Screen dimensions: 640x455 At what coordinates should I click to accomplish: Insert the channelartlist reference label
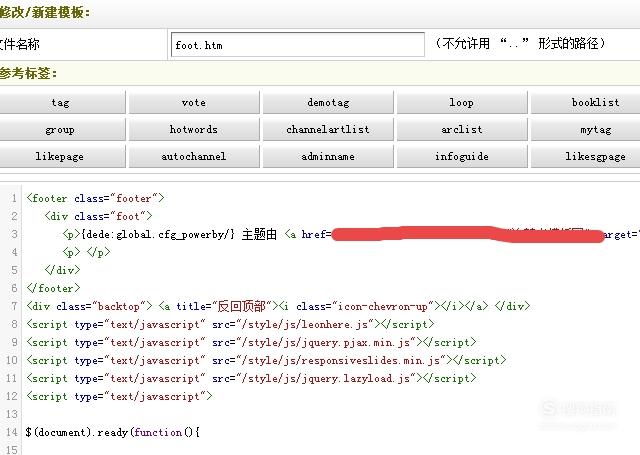point(328,129)
